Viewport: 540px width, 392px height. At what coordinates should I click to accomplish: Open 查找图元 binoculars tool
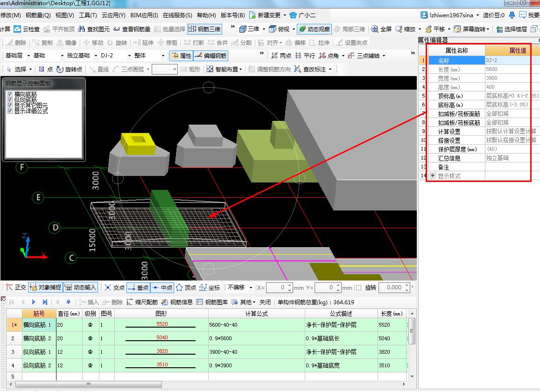click(x=94, y=29)
